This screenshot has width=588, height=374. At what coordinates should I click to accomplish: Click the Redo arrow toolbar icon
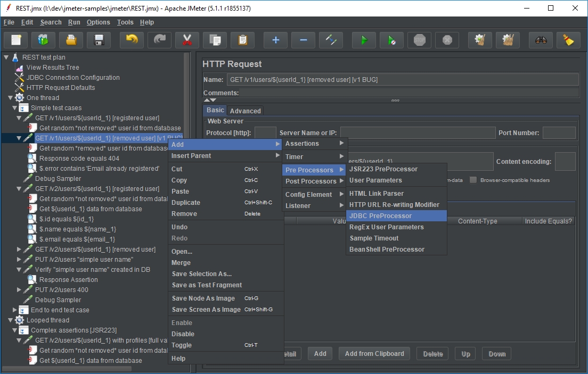point(159,40)
